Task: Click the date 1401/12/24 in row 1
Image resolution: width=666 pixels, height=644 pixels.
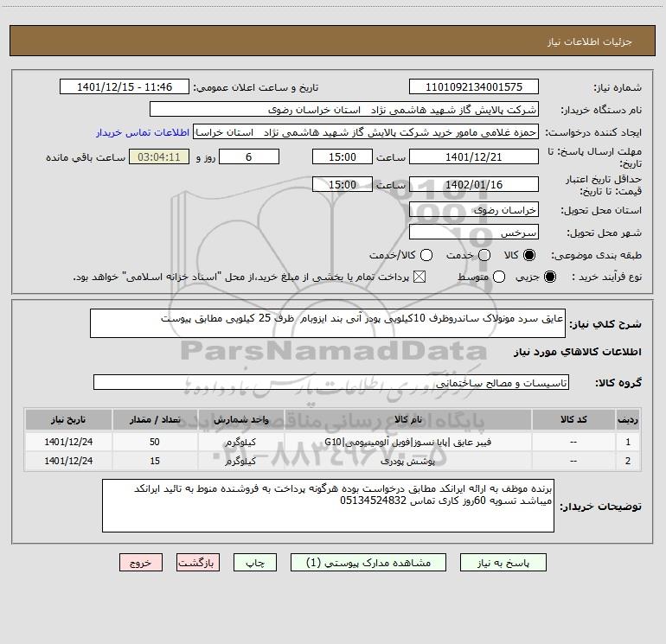Action: [x=68, y=442]
